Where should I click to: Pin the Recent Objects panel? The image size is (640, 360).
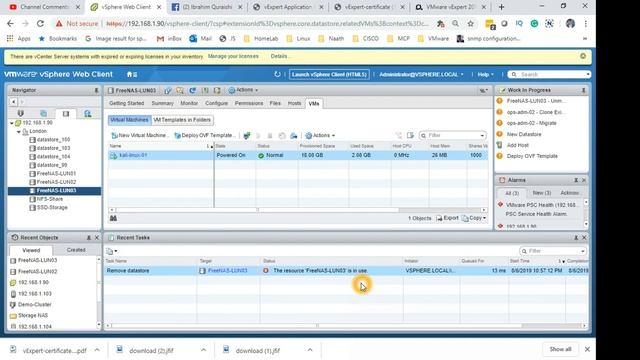[x=89, y=238]
